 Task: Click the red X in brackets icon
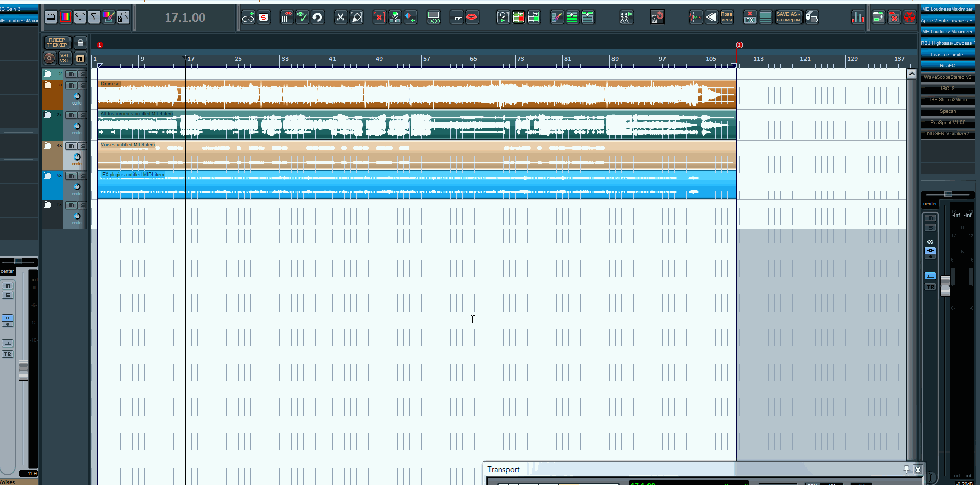(379, 18)
